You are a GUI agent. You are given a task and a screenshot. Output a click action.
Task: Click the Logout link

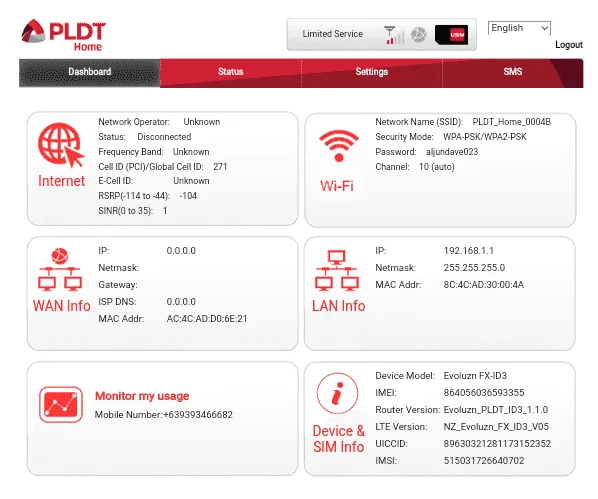(569, 45)
